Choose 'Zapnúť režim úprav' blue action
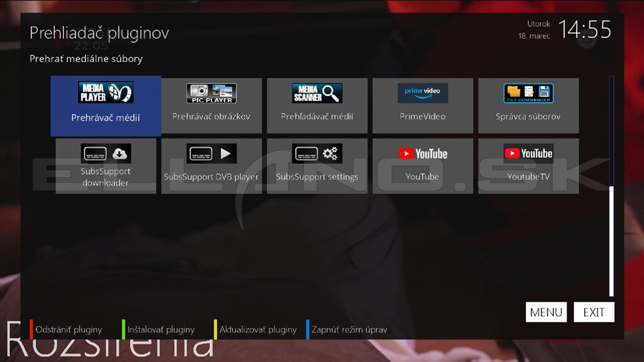This screenshot has height=362, width=644. tap(350, 329)
